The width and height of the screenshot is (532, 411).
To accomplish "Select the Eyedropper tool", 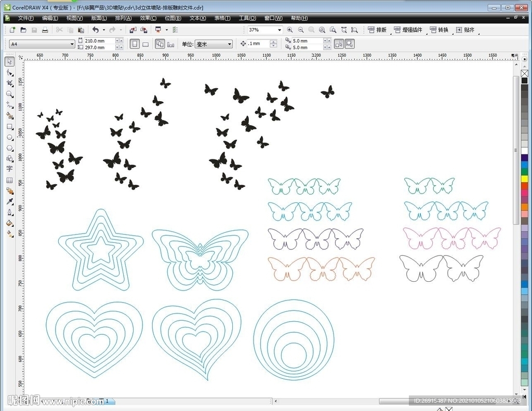I will (10, 201).
